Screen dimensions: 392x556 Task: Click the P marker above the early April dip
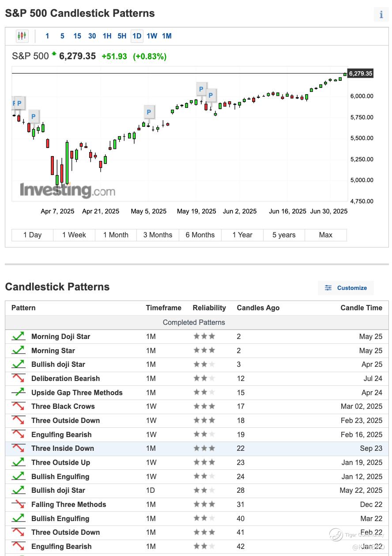click(x=33, y=117)
